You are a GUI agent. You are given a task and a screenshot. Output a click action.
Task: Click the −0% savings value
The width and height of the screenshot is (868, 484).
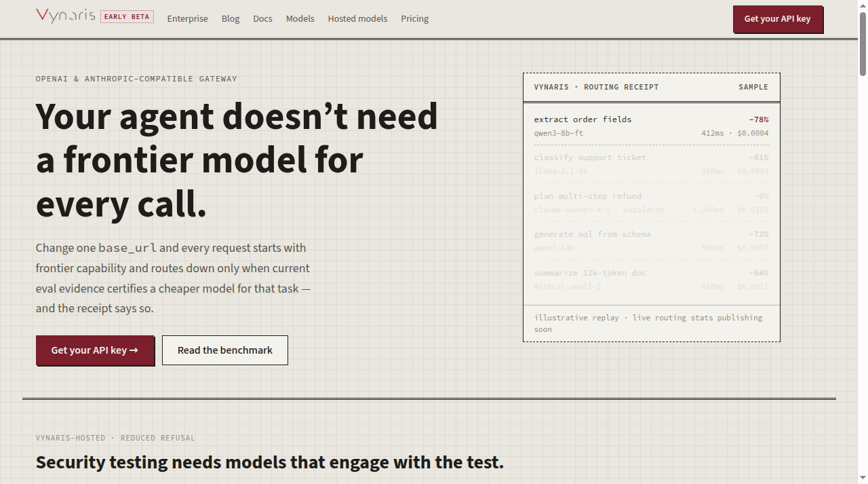pyautogui.click(x=762, y=196)
